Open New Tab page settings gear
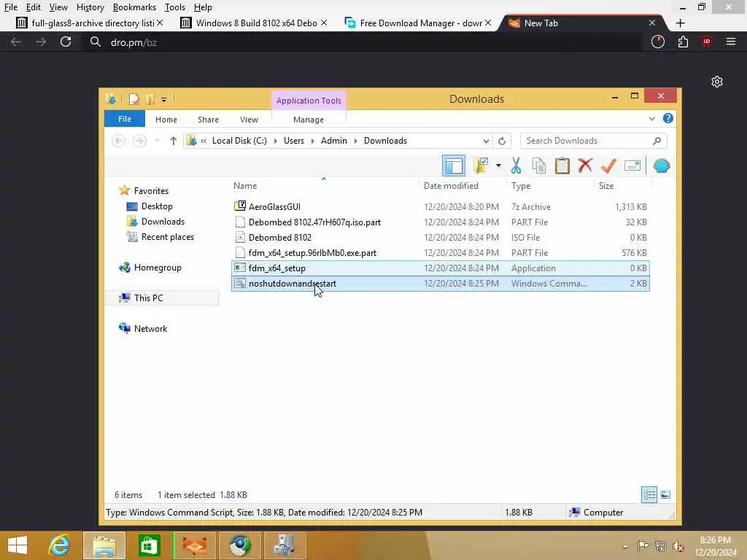 717,82
